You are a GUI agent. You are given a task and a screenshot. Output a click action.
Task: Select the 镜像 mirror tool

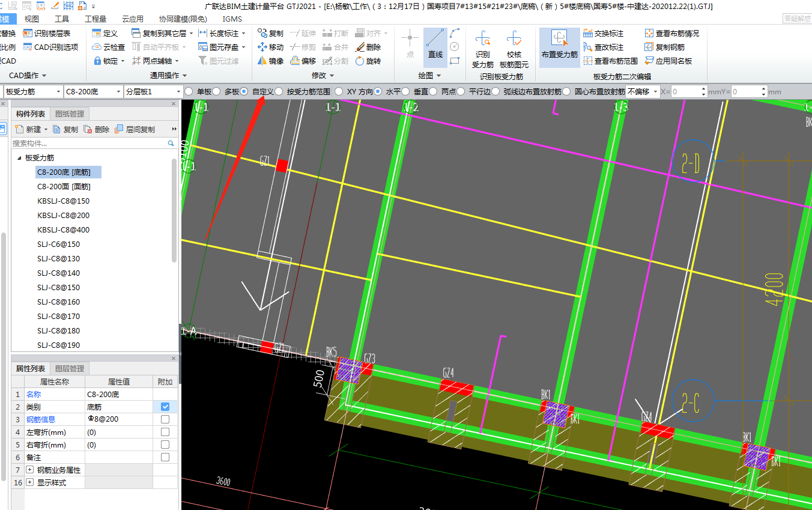pyautogui.click(x=270, y=61)
